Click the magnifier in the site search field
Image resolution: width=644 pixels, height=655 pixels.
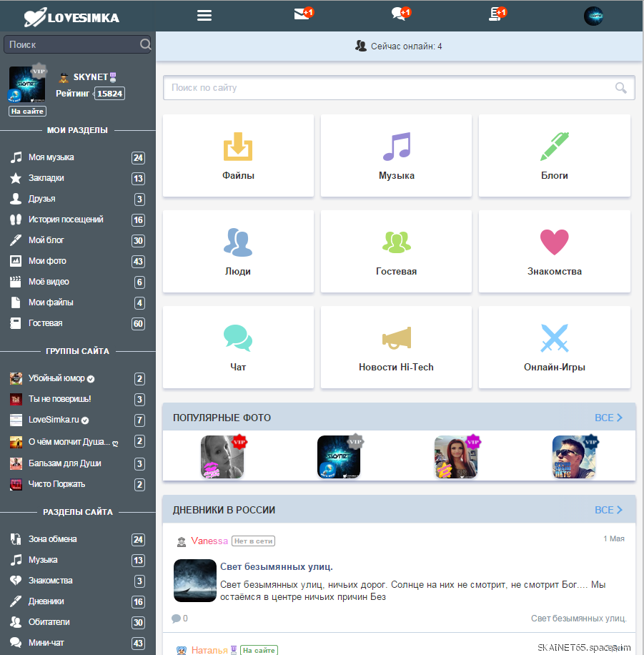(x=621, y=88)
